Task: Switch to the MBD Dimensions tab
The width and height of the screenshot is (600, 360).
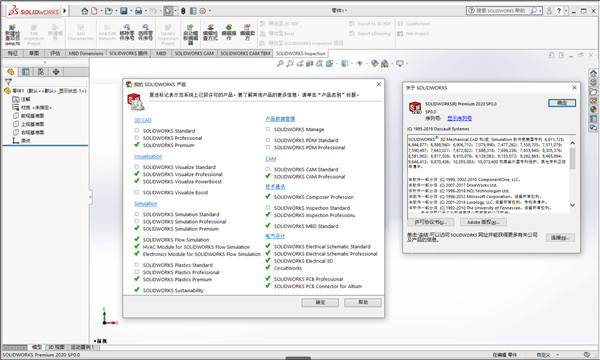Action: pyautogui.click(x=86, y=53)
